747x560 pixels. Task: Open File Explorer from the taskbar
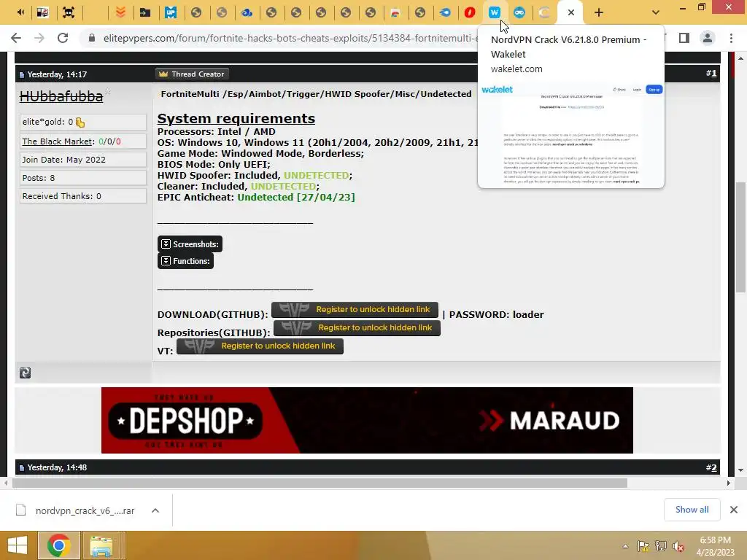point(101,545)
